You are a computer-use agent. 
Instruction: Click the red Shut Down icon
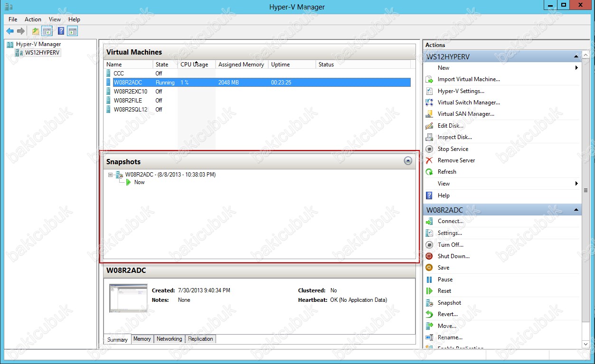tap(429, 256)
